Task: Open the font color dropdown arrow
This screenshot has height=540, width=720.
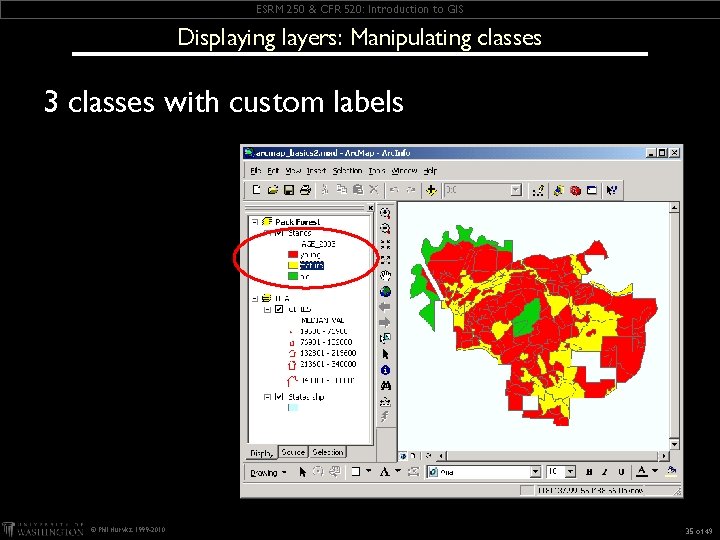Action: [655, 471]
